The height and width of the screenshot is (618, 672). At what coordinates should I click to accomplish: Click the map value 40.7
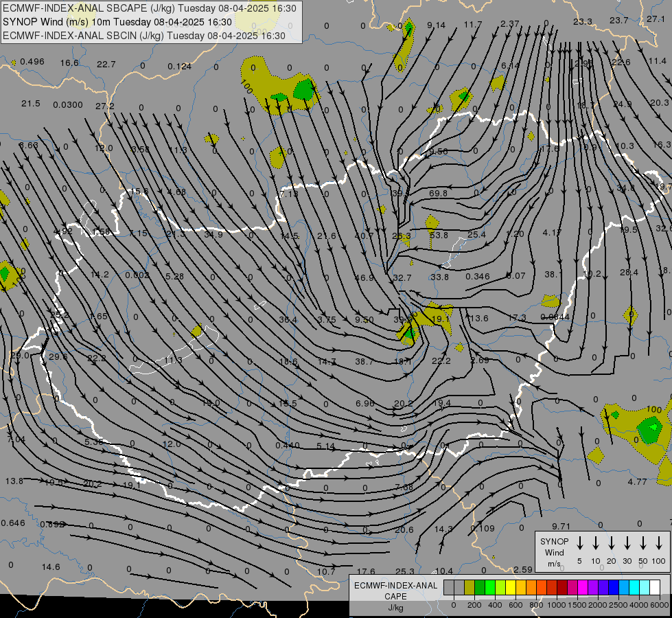[x=364, y=236]
